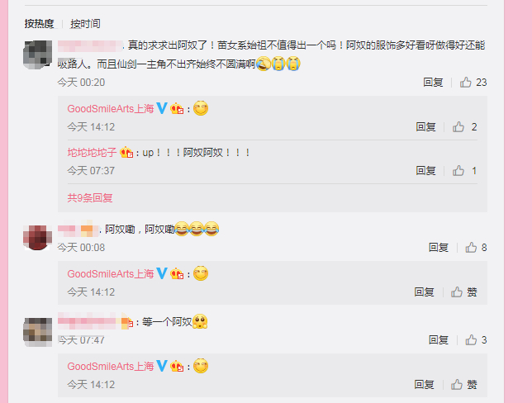Sort comments by 按热度
The image size is (532, 403).
[x=39, y=24]
